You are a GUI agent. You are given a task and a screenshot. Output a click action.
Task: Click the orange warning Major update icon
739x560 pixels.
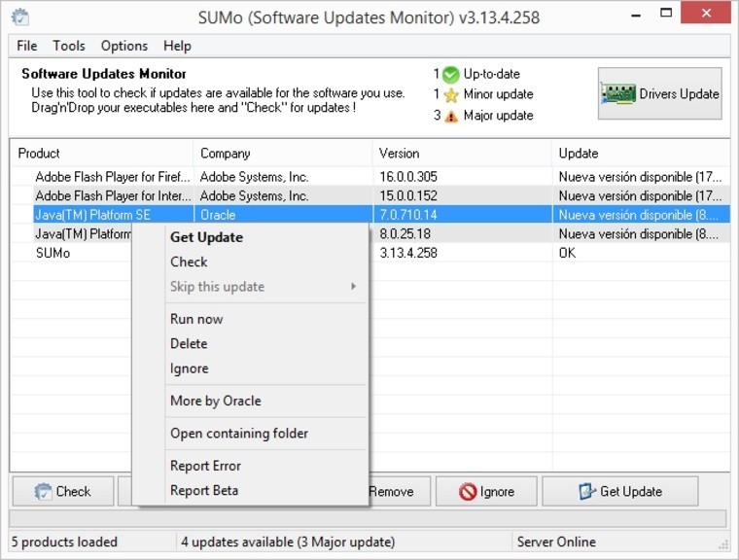click(x=451, y=116)
